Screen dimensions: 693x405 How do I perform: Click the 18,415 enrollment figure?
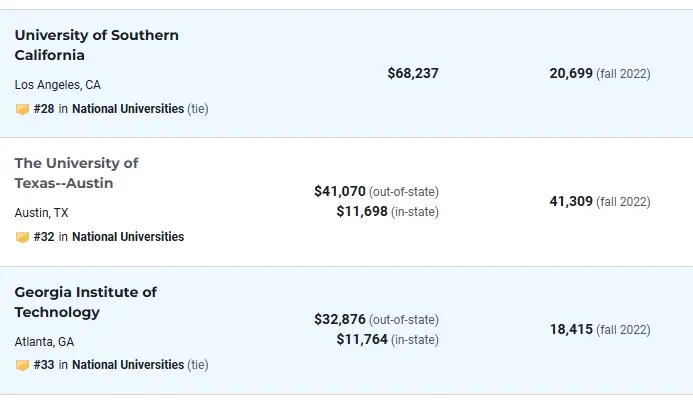pos(571,329)
